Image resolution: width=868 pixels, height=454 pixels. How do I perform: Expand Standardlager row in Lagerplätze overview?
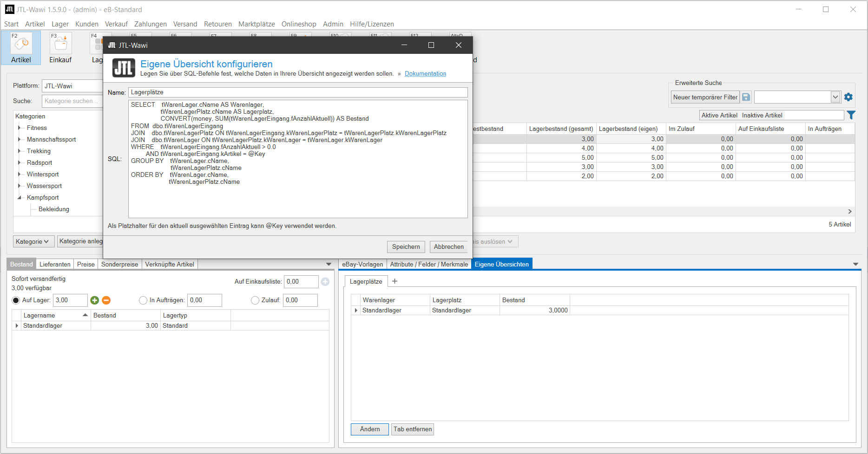click(x=356, y=311)
